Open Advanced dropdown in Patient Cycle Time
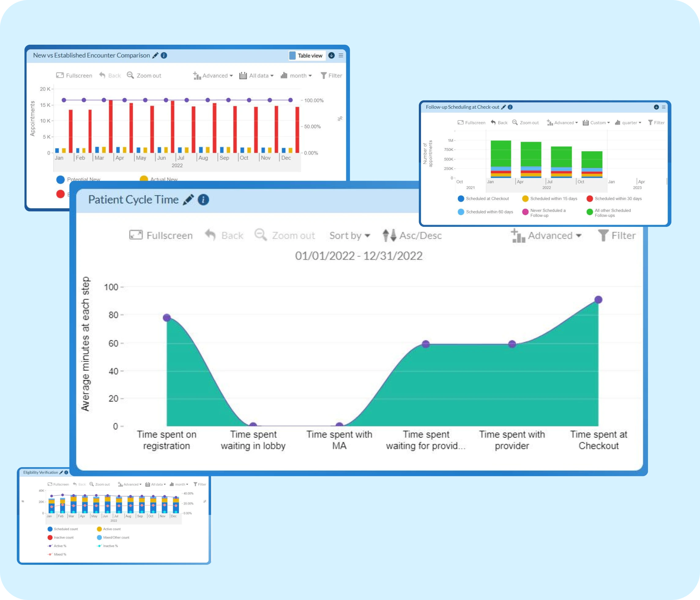Screen dimensions: 700x600 (x=546, y=235)
